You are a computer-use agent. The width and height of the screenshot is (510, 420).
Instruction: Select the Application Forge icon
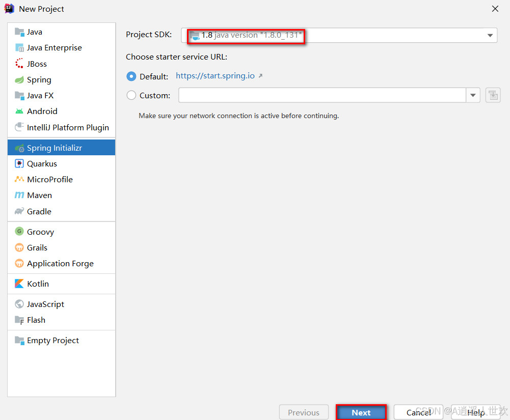tap(19, 263)
